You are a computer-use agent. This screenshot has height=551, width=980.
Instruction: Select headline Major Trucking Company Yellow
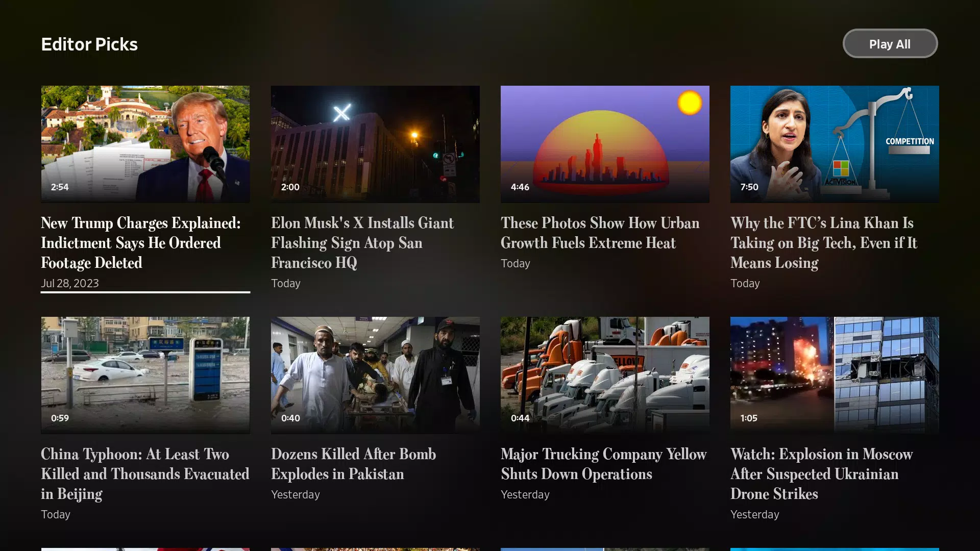(604, 464)
